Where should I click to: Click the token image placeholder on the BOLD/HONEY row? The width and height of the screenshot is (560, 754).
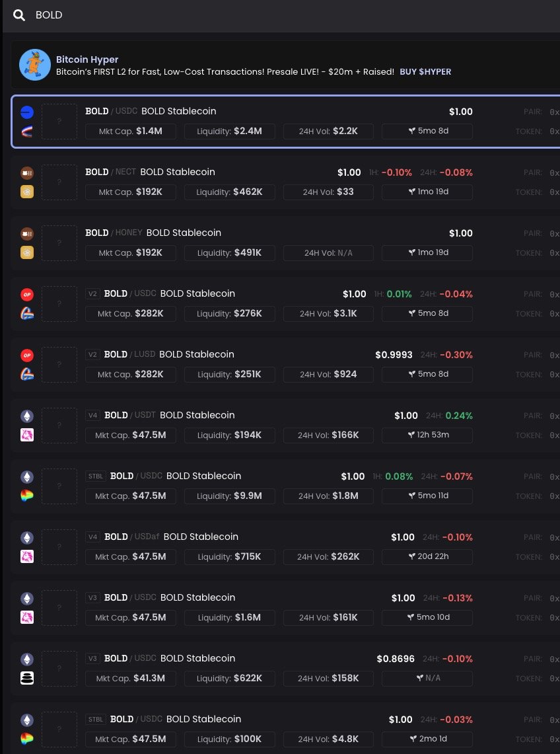(59, 243)
